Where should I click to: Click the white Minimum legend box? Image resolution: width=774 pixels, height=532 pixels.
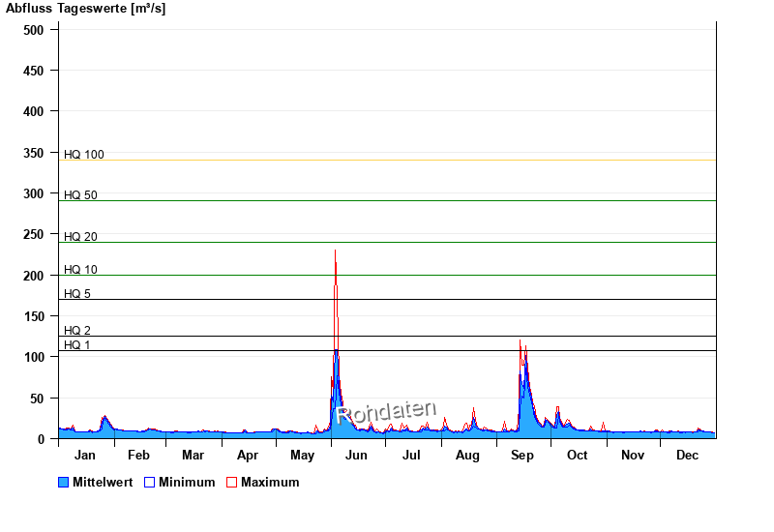pyautogui.click(x=149, y=482)
